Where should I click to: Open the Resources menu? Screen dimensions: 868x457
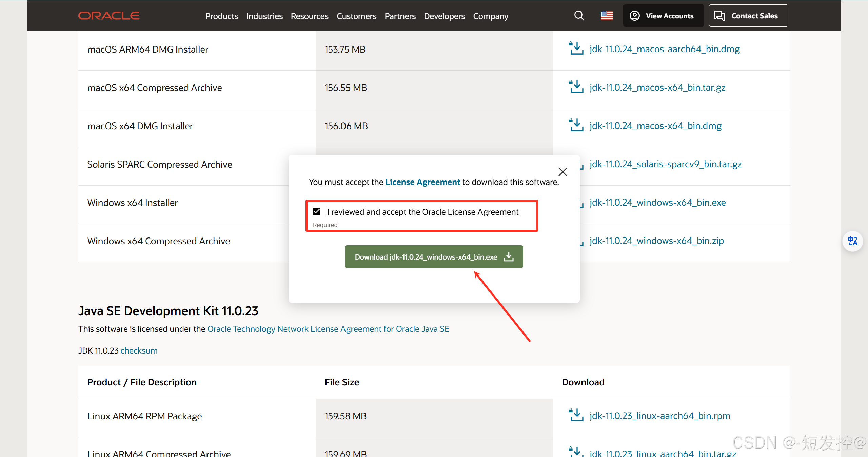click(x=310, y=16)
